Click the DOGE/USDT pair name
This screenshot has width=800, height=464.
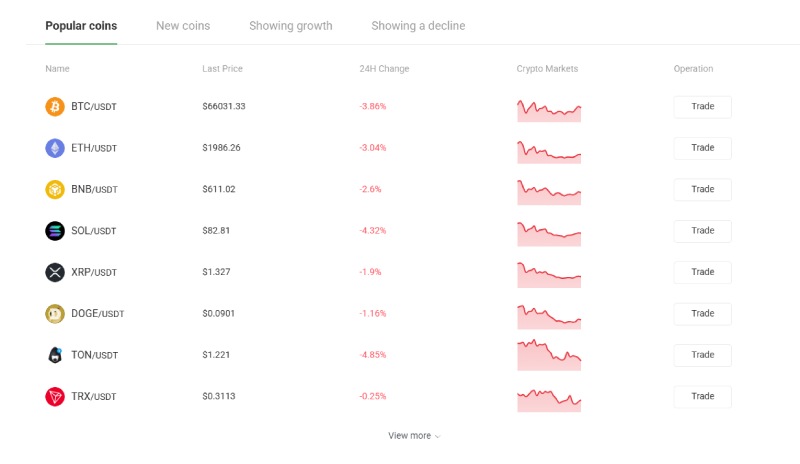[98, 314]
